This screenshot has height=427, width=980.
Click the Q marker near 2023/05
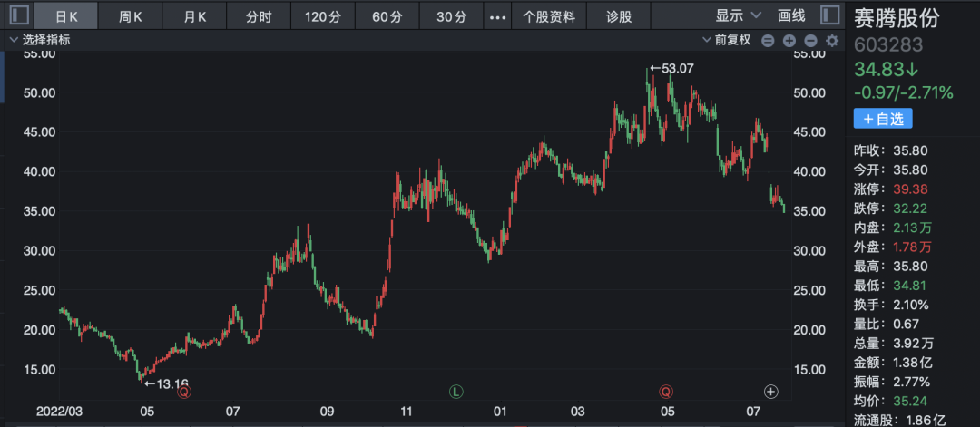(x=666, y=392)
